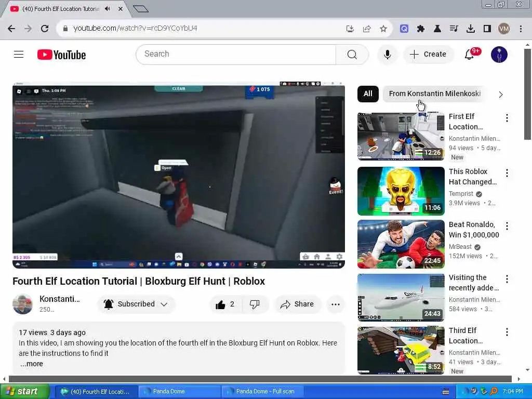The height and width of the screenshot is (399, 532).
Task: Open the Third Elf Location video thumbnail
Action: (401, 351)
